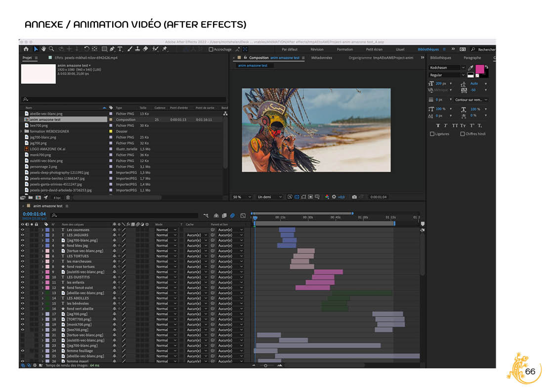Select the Selection arrow tool
Screen dimensions: 555x392
[36, 49]
